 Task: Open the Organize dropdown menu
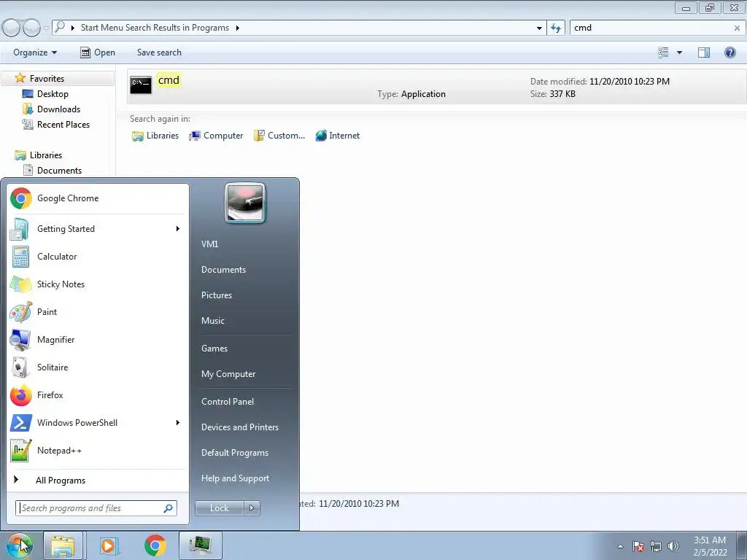(x=35, y=52)
